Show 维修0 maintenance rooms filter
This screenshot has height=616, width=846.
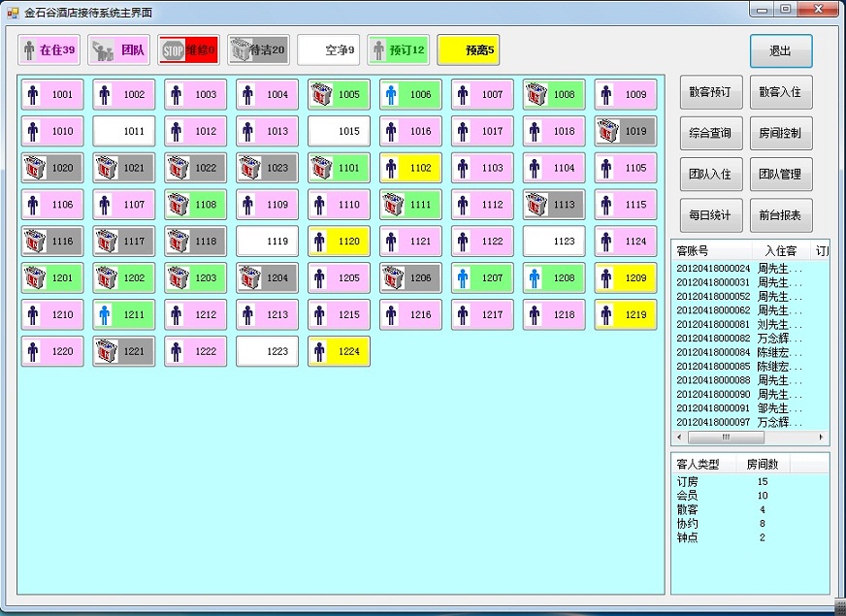[189, 50]
